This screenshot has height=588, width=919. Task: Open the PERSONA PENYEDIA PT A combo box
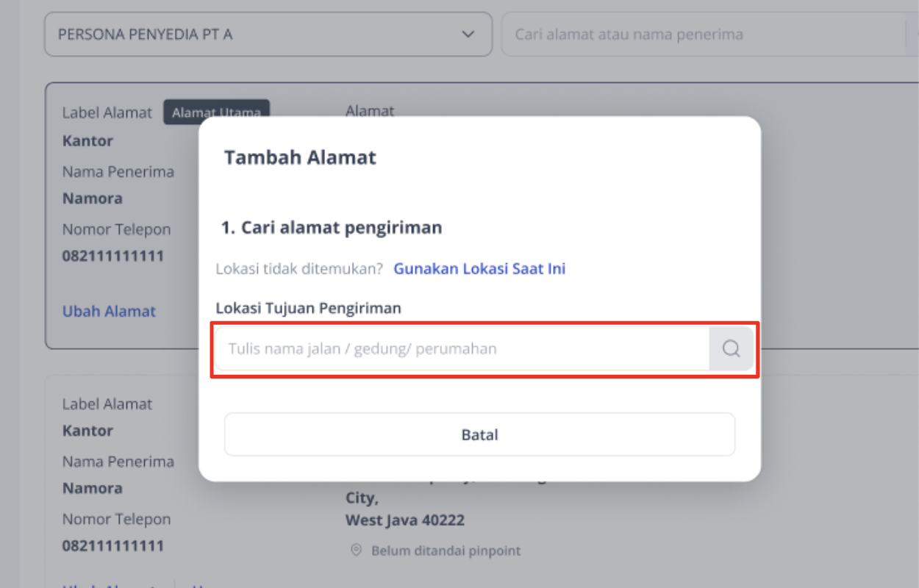pos(268,35)
